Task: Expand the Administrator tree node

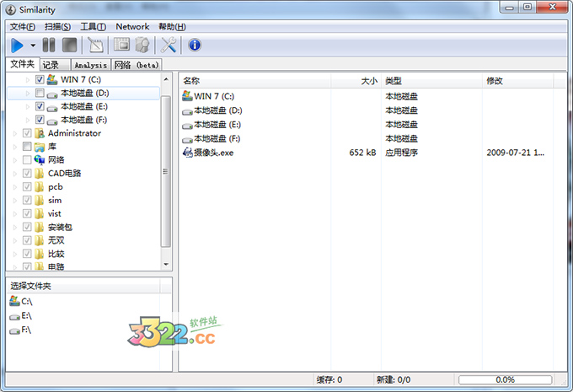Action: (15, 133)
